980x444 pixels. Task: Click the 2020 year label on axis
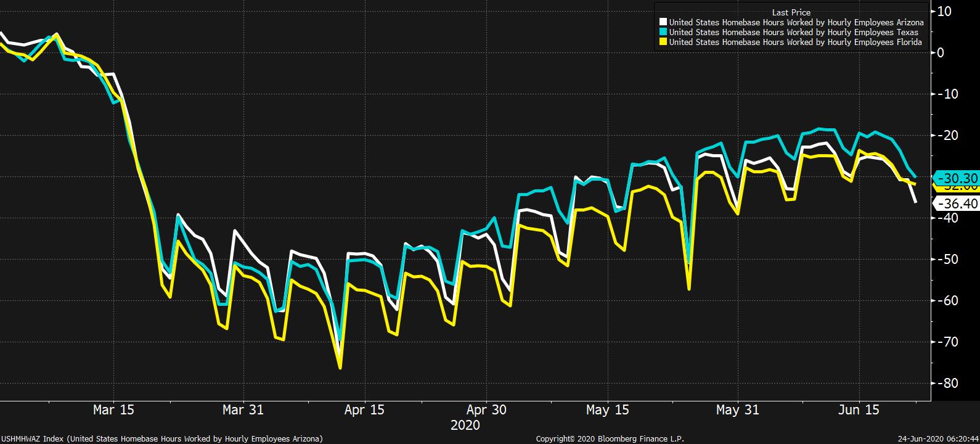click(x=465, y=425)
